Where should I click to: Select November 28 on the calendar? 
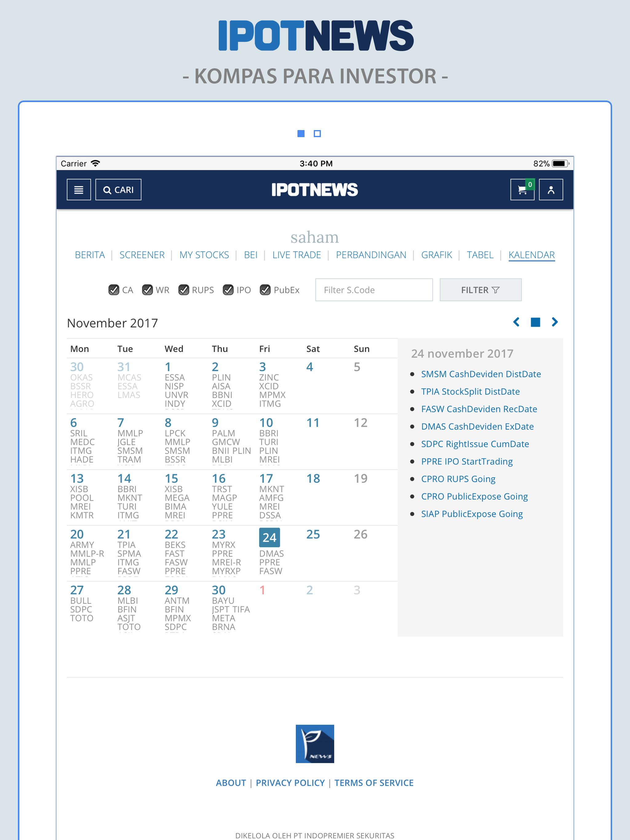pos(124,590)
